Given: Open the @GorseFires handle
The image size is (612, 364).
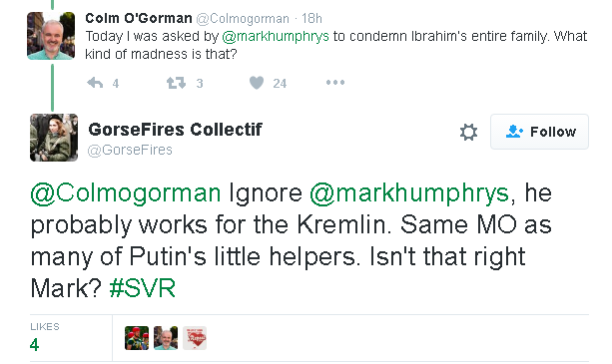Looking at the screenshot, I should coord(130,150).
